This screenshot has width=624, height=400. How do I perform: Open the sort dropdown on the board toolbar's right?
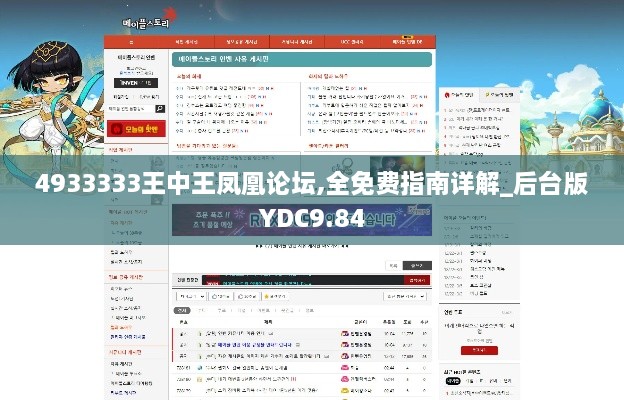404,297
